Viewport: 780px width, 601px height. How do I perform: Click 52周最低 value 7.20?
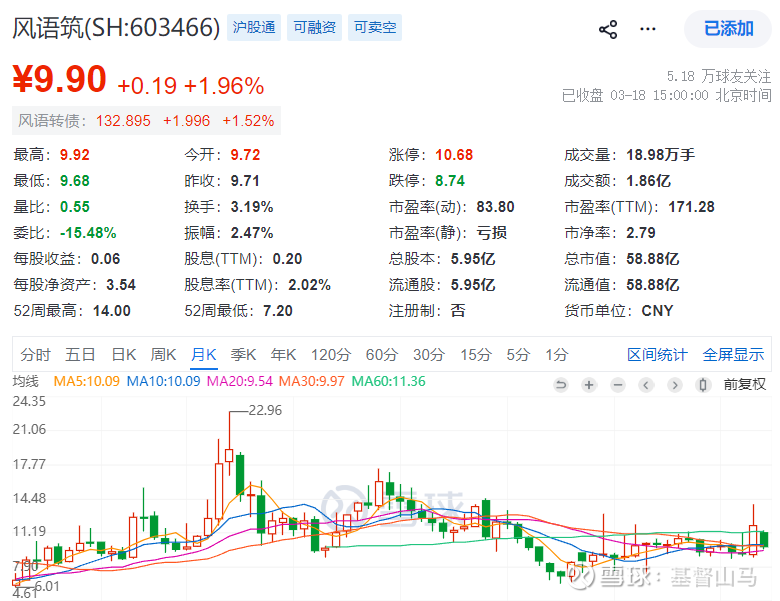[278, 311]
